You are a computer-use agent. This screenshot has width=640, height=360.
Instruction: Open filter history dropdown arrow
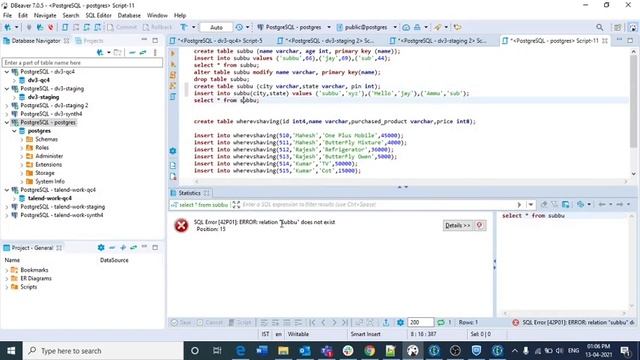coord(531,204)
